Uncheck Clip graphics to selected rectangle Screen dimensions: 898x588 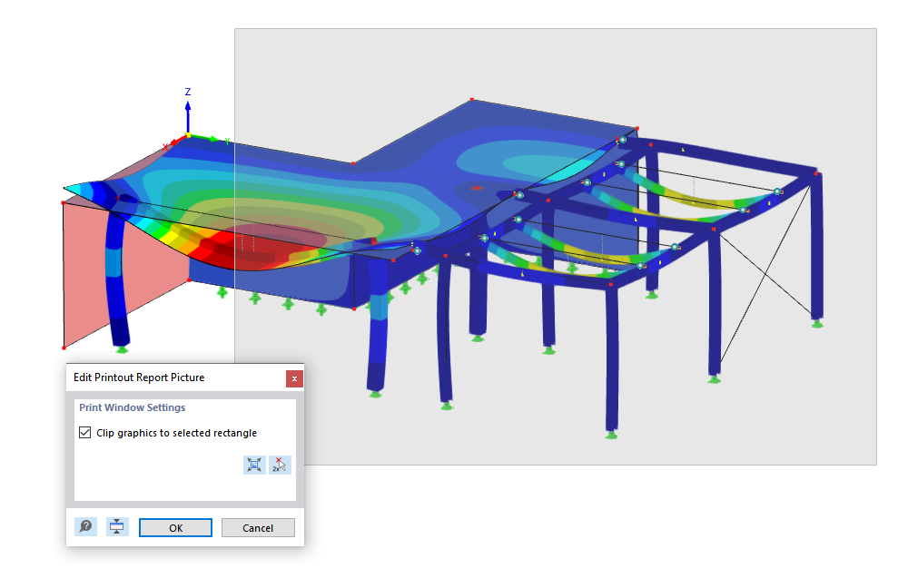pyautogui.click(x=84, y=433)
